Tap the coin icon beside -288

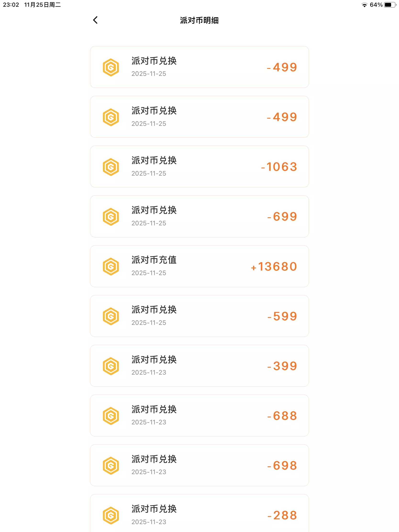tap(111, 515)
